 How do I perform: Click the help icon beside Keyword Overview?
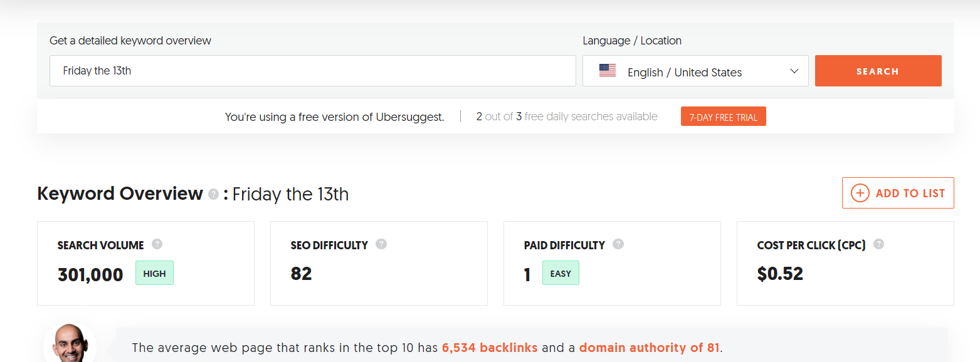[213, 194]
